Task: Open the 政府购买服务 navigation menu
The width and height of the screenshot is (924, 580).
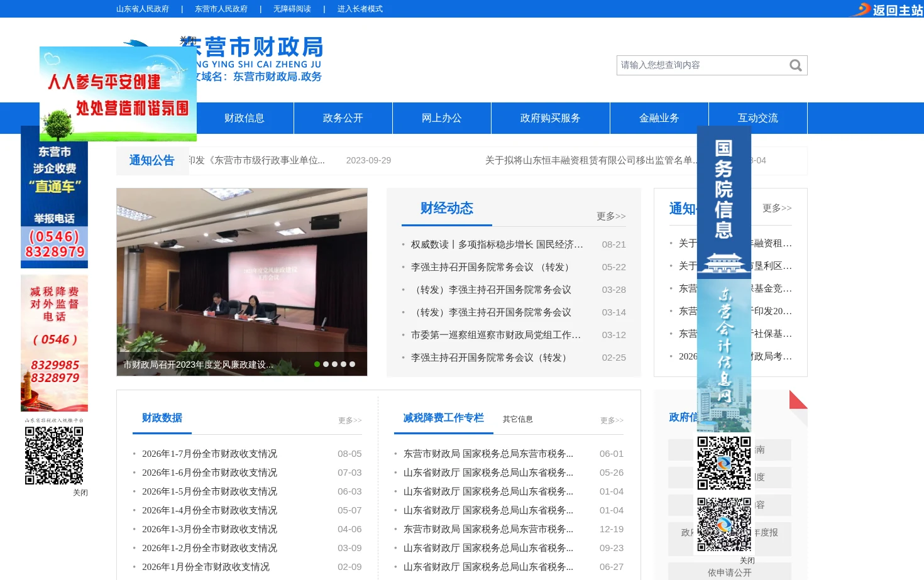Action: point(550,118)
